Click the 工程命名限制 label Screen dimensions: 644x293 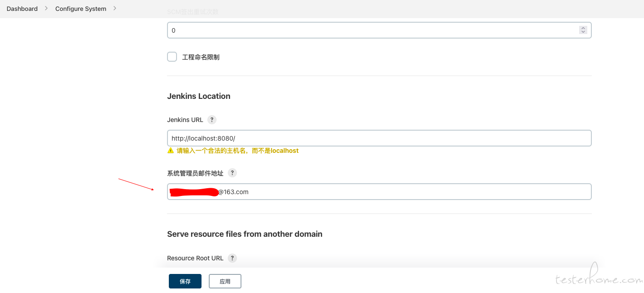point(201,57)
